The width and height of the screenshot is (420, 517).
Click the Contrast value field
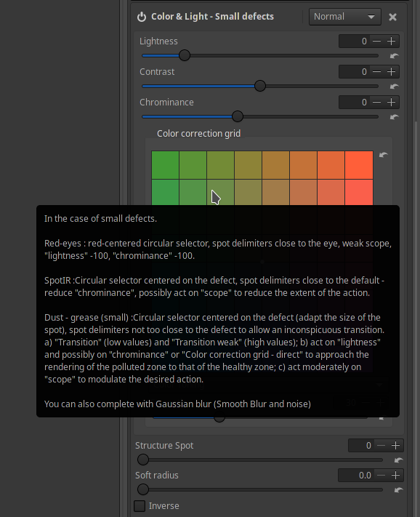point(354,72)
